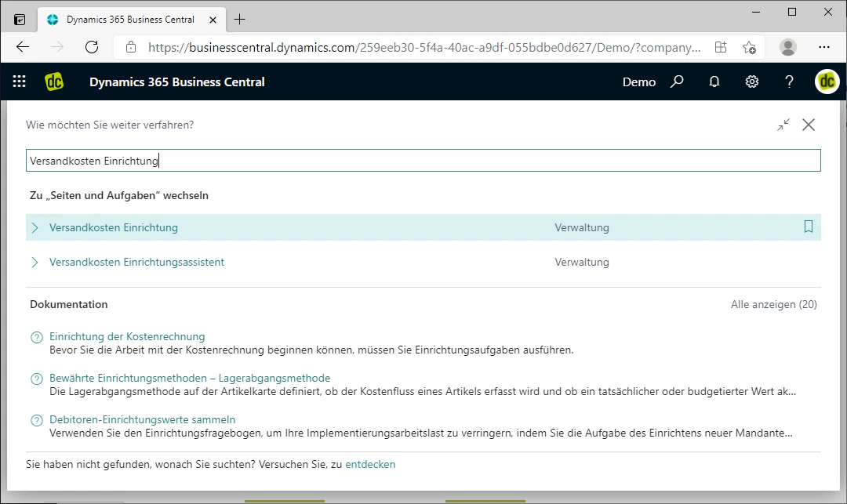The height and width of the screenshot is (504, 847).
Task: Click help icon beside Einrichtung der Kostenrechnung
Action: pos(37,338)
